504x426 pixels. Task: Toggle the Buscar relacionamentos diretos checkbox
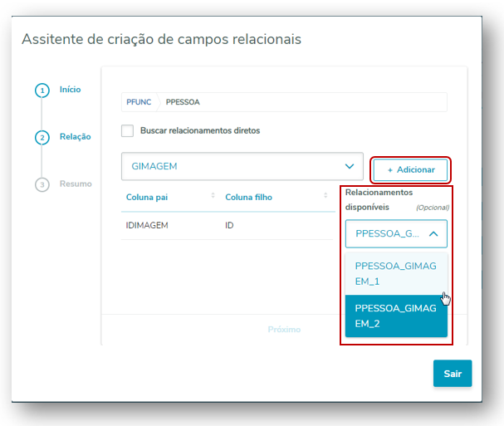coord(127,130)
